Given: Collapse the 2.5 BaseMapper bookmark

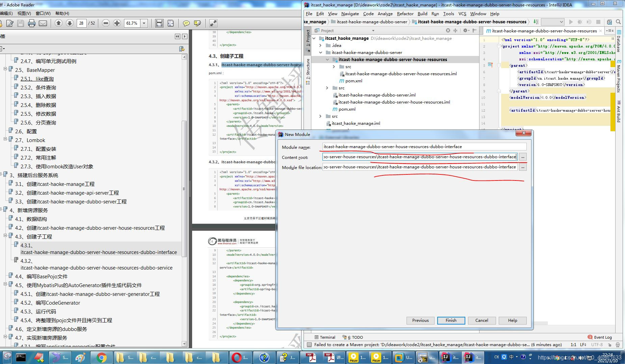Looking at the screenshot, I should (x=5, y=69).
